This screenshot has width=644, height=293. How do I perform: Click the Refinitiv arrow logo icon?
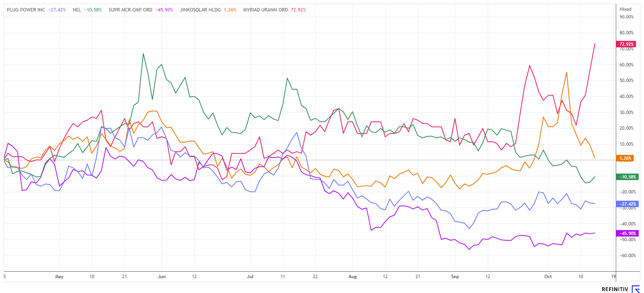point(636,289)
